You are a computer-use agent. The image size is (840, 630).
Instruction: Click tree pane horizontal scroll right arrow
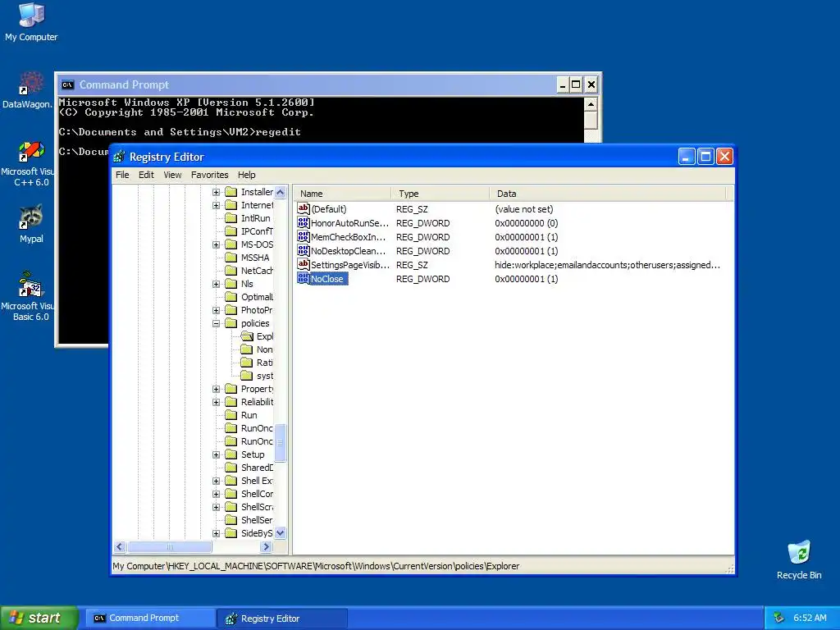(266, 547)
